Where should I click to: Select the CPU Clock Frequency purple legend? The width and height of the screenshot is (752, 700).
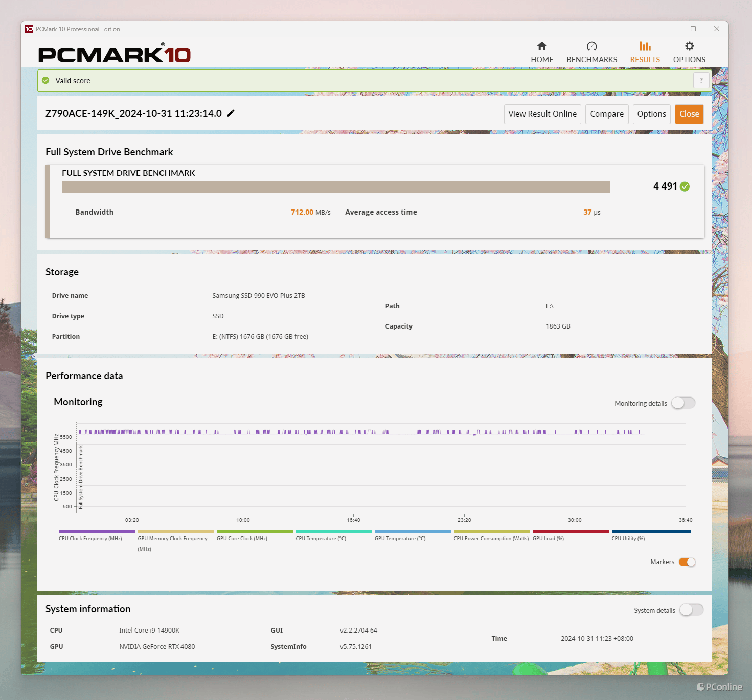pyautogui.click(x=97, y=532)
